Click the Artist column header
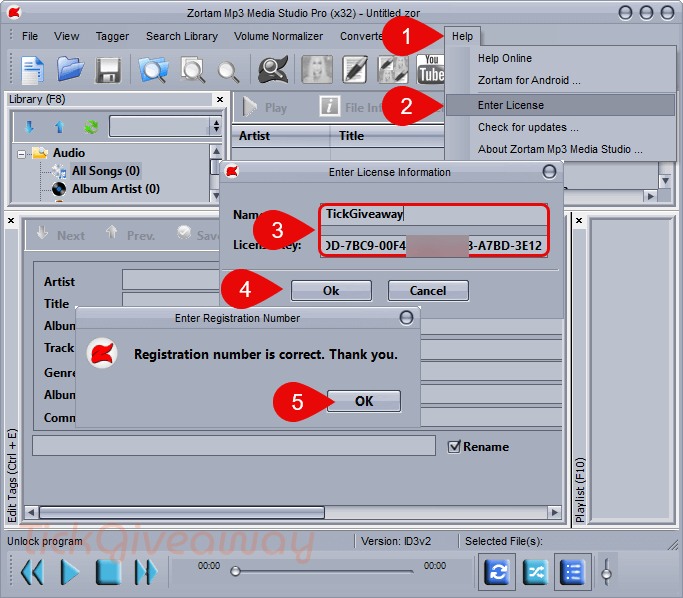Screen dimensions: 683x598 click(x=281, y=136)
